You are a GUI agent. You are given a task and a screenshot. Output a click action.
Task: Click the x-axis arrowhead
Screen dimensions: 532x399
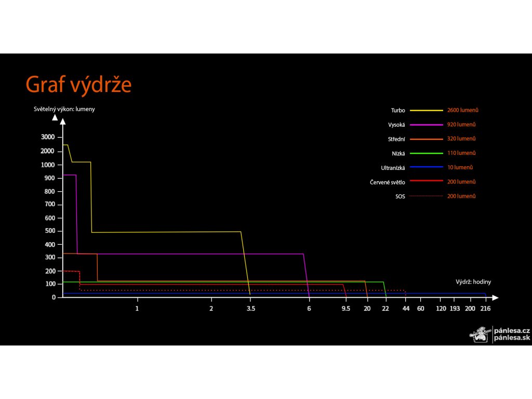coord(495,298)
